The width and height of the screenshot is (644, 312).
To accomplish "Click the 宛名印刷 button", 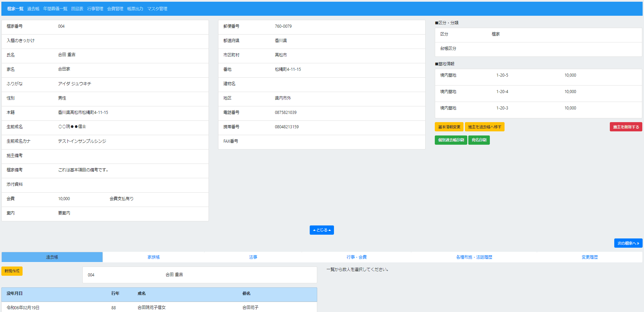I will pos(479,140).
